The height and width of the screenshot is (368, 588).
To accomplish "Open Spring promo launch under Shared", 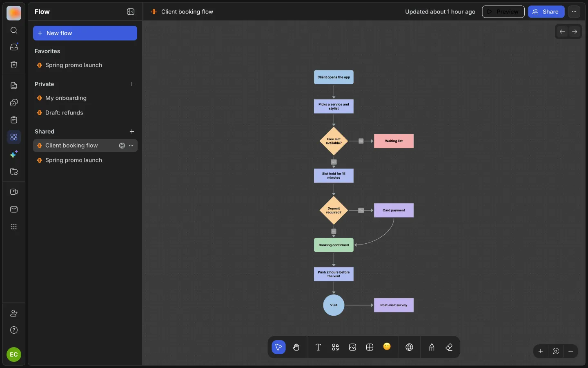I will click(x=85, y=160).
